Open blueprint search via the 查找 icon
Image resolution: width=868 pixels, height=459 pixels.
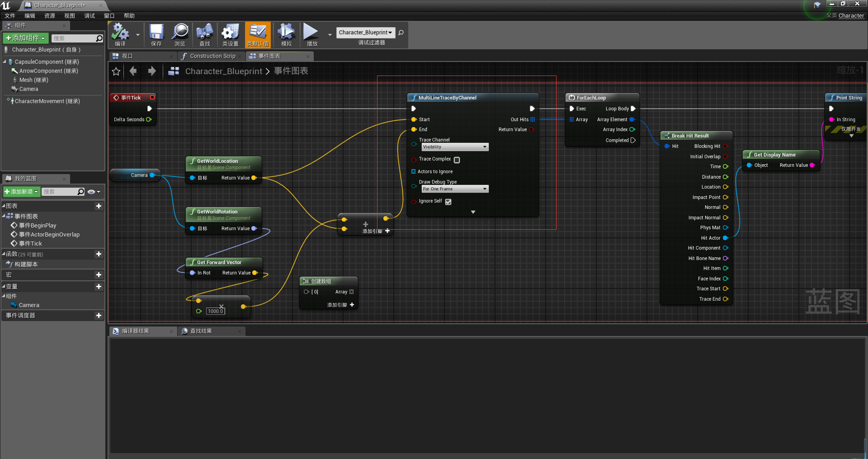[x=204, y=34]
